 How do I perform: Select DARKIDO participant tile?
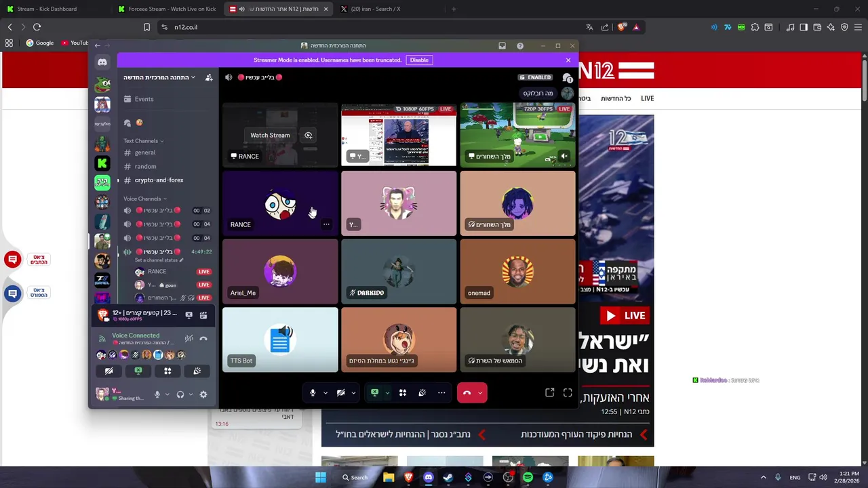[x=399, y=271]
